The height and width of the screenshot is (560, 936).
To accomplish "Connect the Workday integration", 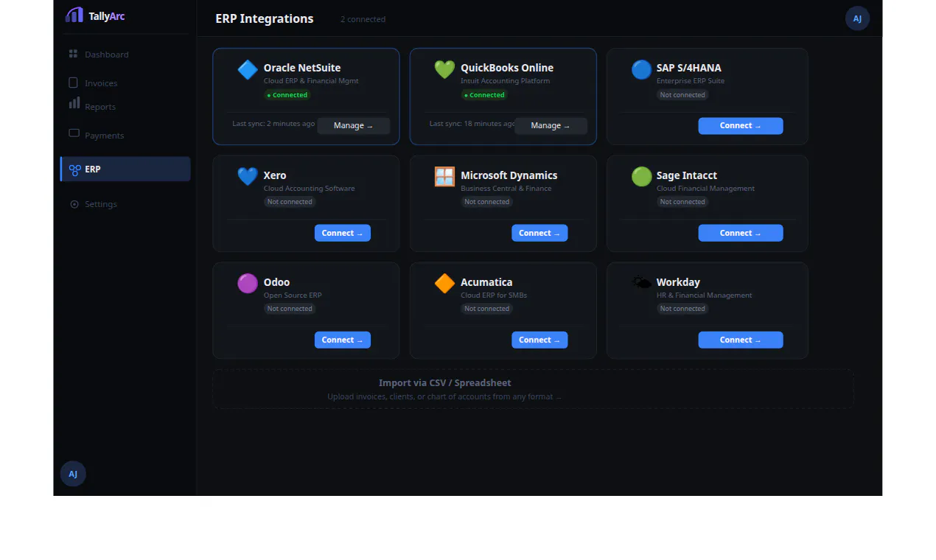I will [x=741, y=340].
